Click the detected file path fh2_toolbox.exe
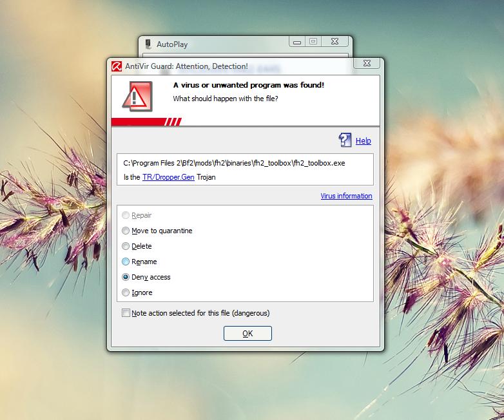 pos(234,163)
